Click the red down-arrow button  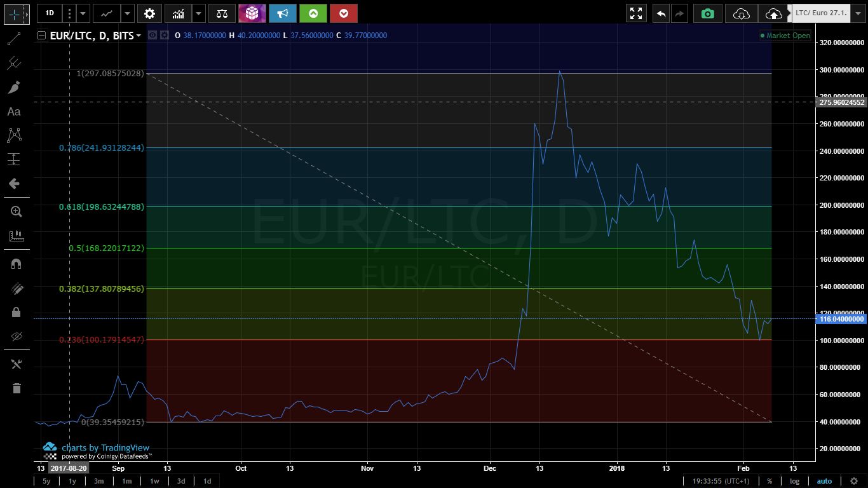tap(344, 13)
